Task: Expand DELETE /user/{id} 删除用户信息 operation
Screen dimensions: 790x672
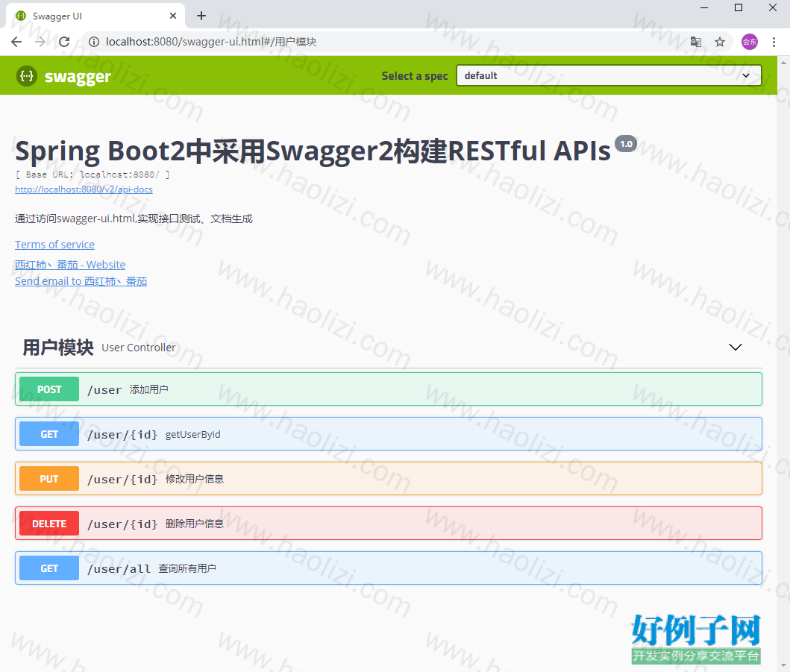Action: (389, 524)
